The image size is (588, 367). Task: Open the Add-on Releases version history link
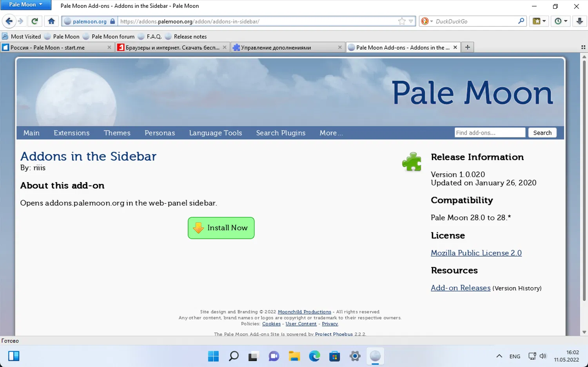pyautogui.click(x=461, y=288)
